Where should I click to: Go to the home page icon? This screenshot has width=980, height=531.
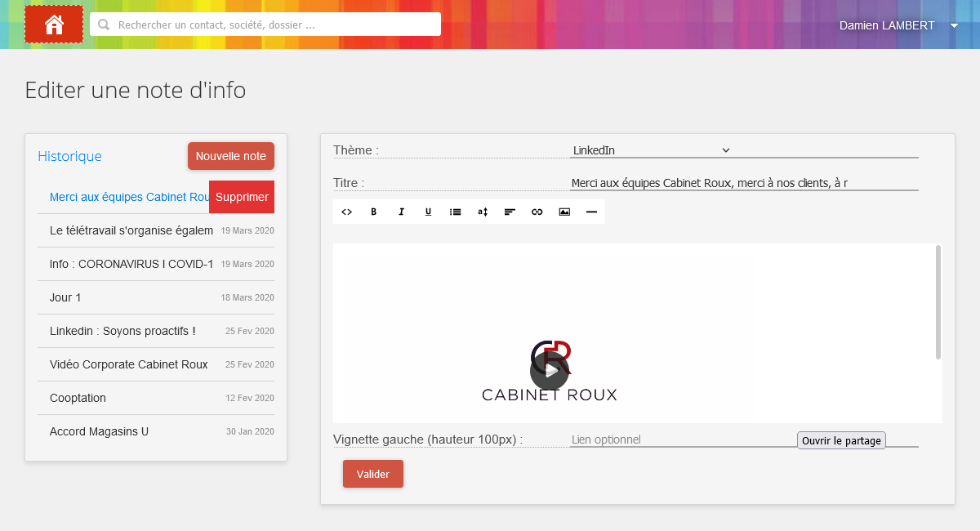tap(54, 25)
